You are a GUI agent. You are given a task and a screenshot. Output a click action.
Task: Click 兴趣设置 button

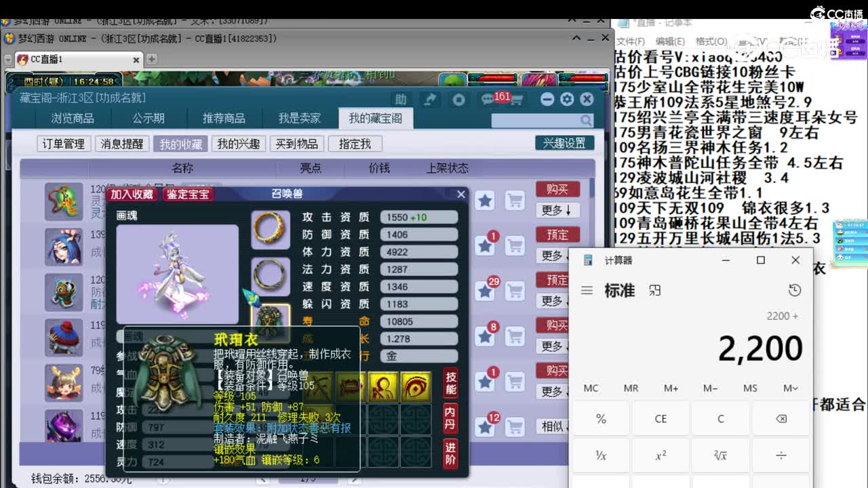click(564, 143)
